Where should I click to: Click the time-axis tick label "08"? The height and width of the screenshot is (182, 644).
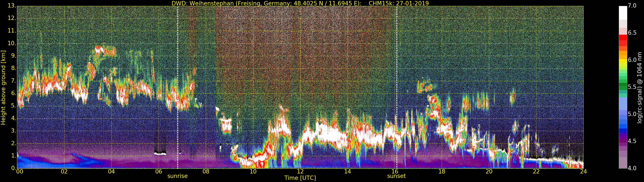point(206,172)
